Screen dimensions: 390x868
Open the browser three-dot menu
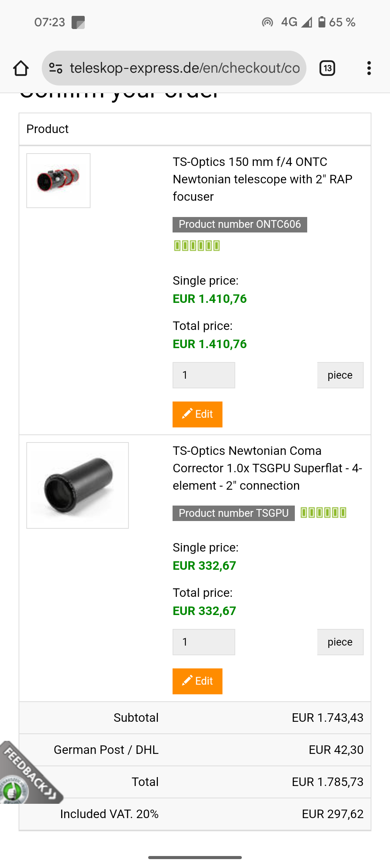(x=369, y=68)
